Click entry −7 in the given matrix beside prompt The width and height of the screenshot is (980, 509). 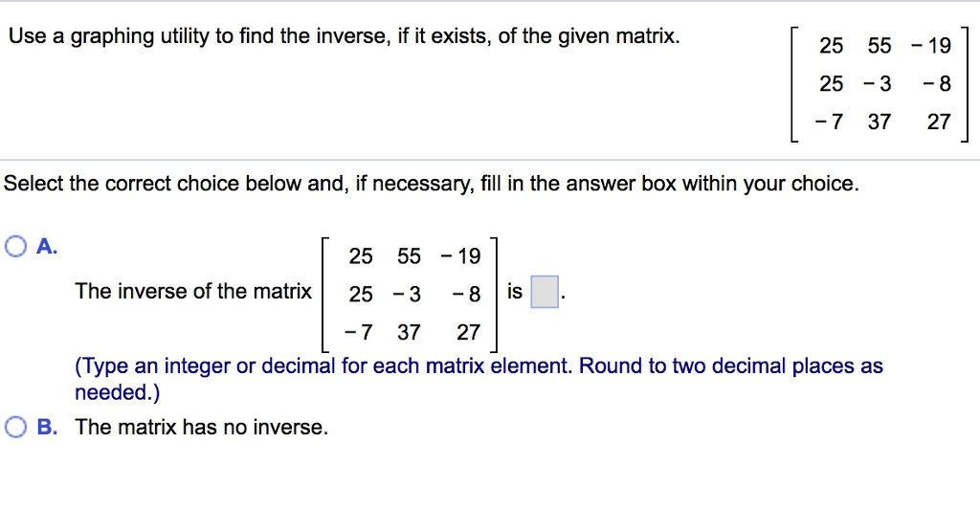coord(829,122)
